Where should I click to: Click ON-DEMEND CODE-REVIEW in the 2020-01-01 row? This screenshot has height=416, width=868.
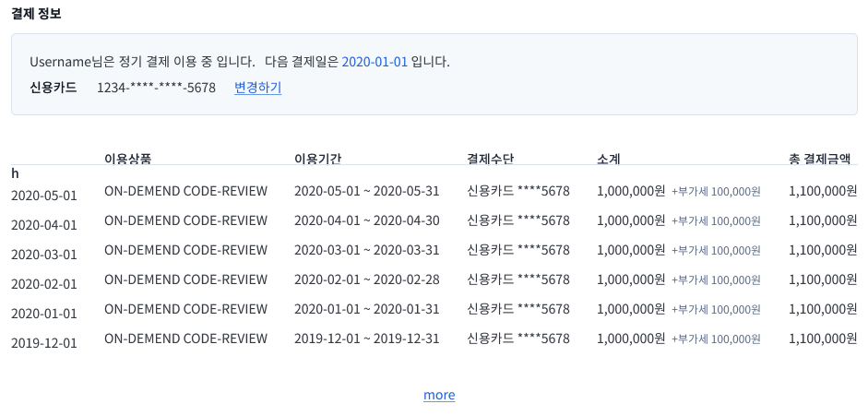coord(186,309)
